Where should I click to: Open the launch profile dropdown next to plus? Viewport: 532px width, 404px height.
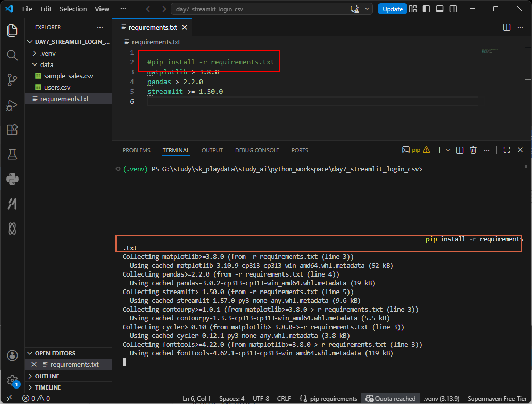pos(448,150)
